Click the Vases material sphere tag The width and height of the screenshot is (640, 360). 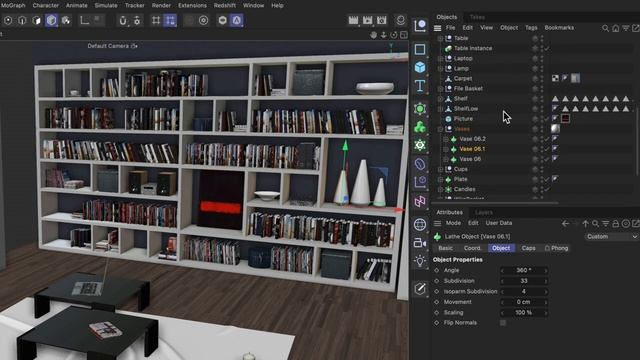coord(555,129)
